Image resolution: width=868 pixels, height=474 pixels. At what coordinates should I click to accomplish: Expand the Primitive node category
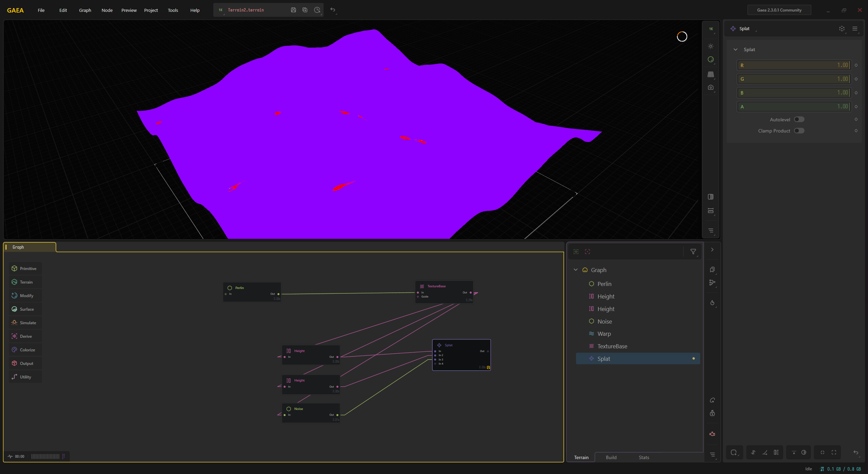[x=25, y=269]
